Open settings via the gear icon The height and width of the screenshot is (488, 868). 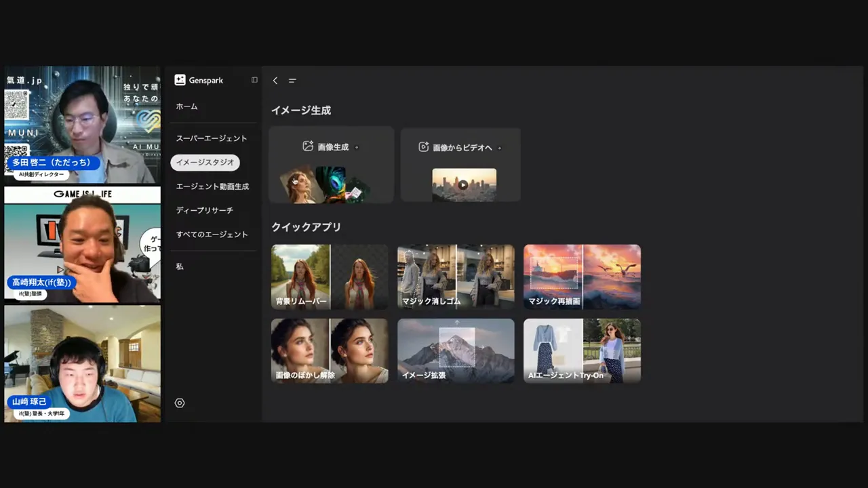[x=179, y=403]
